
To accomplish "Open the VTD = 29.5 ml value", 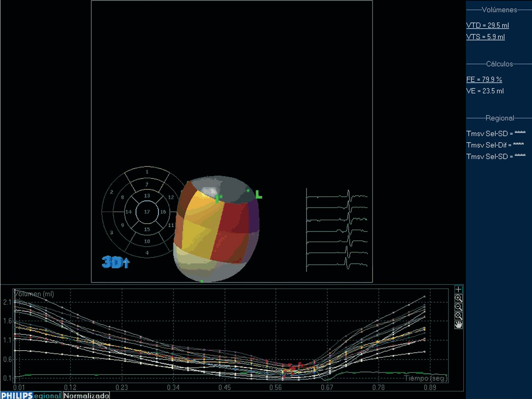I will [487, 26].
